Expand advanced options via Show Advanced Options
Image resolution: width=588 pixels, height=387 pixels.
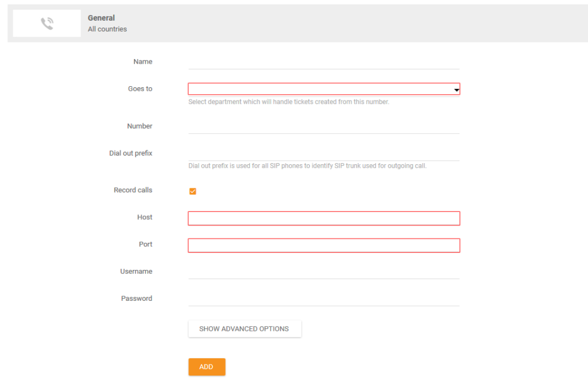[245, 328]
